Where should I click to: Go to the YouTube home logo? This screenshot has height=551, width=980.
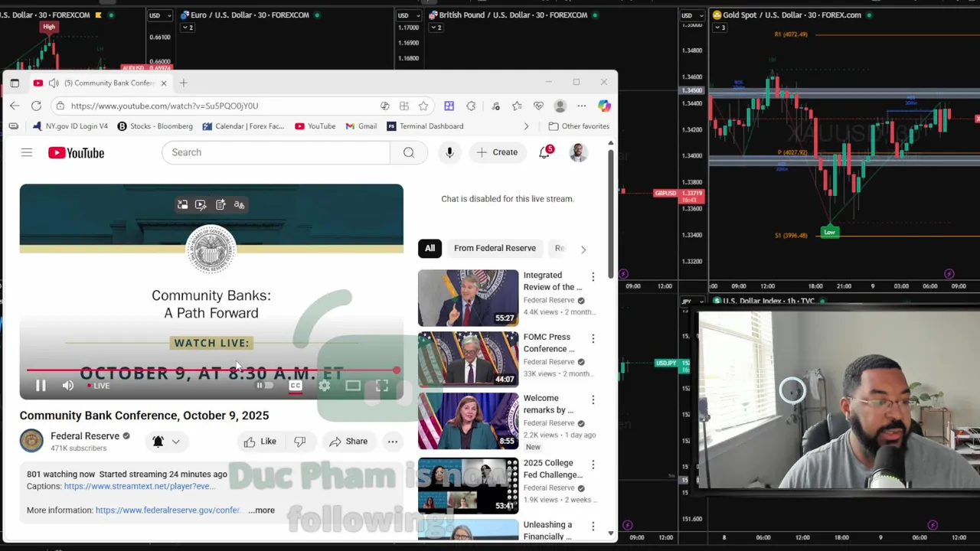tap(76, 153)
